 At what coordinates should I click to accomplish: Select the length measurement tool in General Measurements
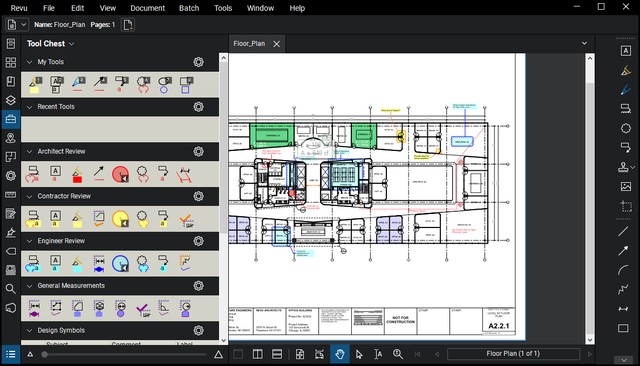(34, 309)
